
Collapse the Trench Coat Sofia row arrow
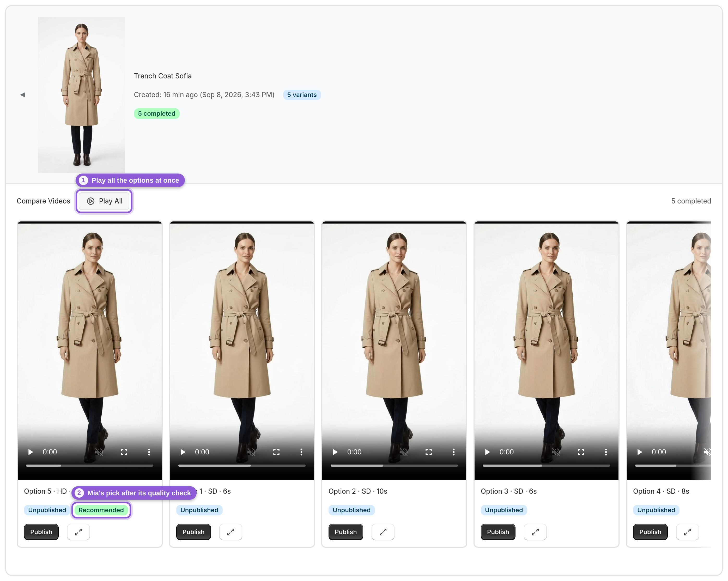[x=23, y=95]
